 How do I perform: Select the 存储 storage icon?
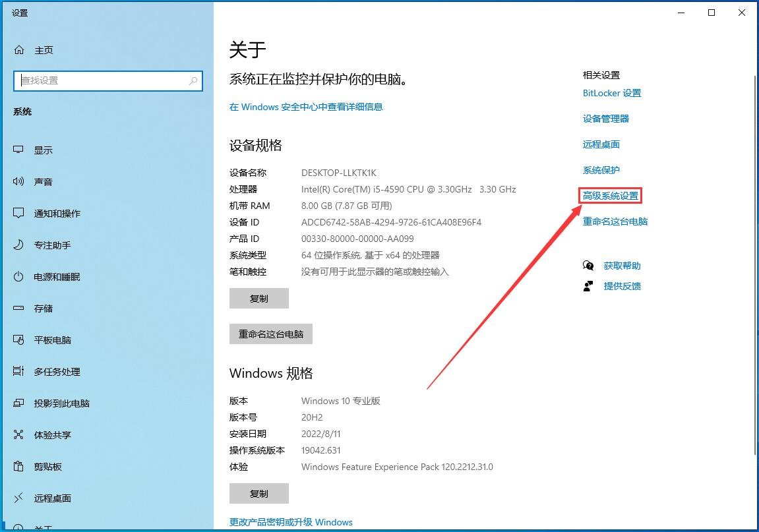click(x=19, y=309)
